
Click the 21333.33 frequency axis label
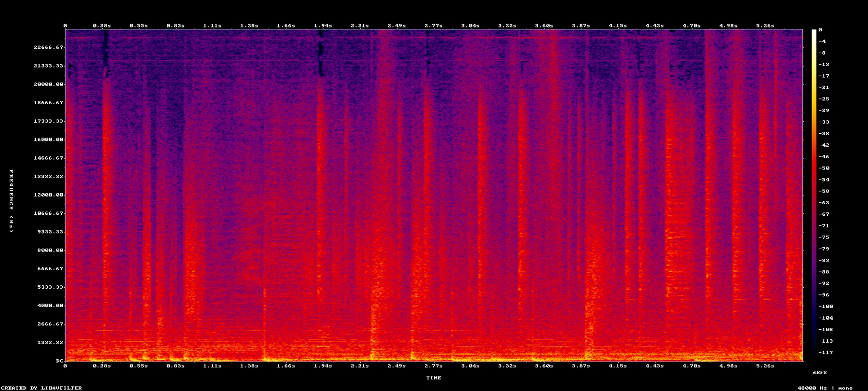[48, 66]
